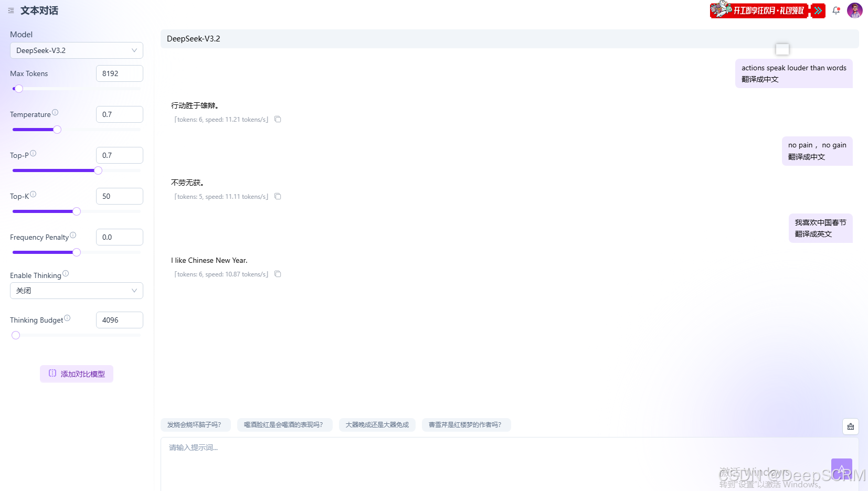Click the Temperature slider handle
This screenshot has height=491, width=868.
(x=57, y=130)
